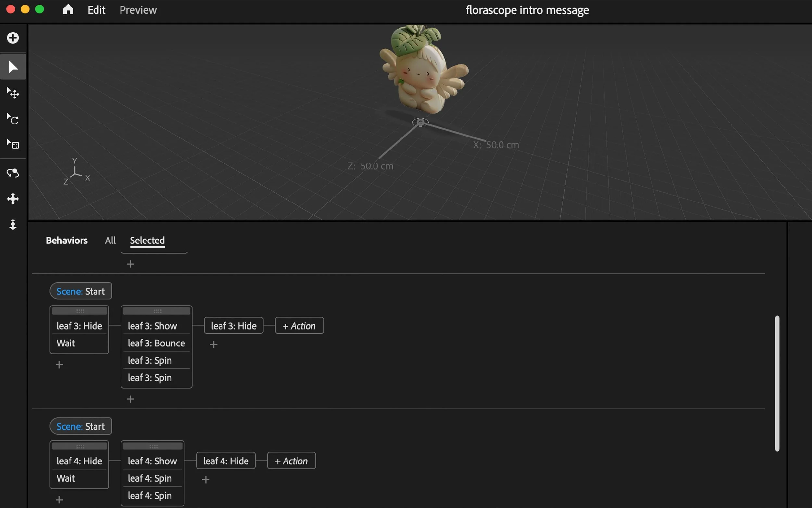Switch to Preview mode

pos(138,10)
